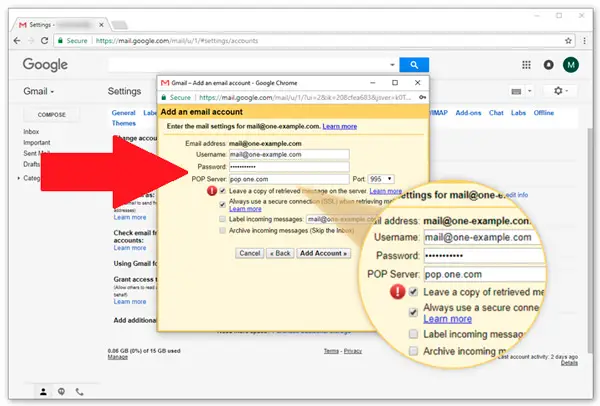Click the Google logo

(45, 65)
